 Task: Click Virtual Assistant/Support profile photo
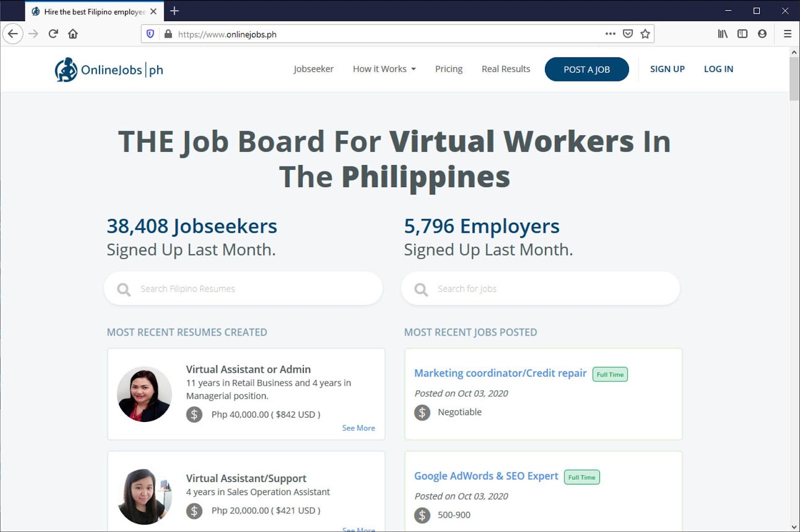click(144, 496)
